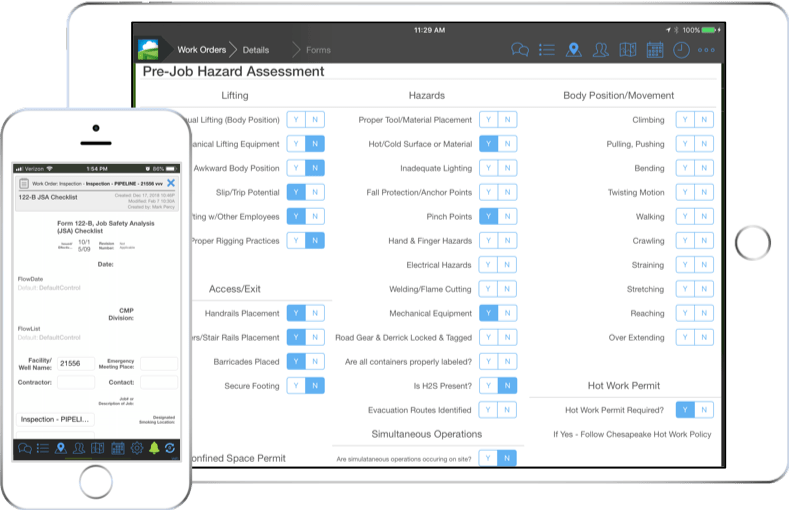Image resolution: width=789 pixels, height=510 pixels.
Task: Go to Details in the breadcrumb
Action: [x=256, y=50]
